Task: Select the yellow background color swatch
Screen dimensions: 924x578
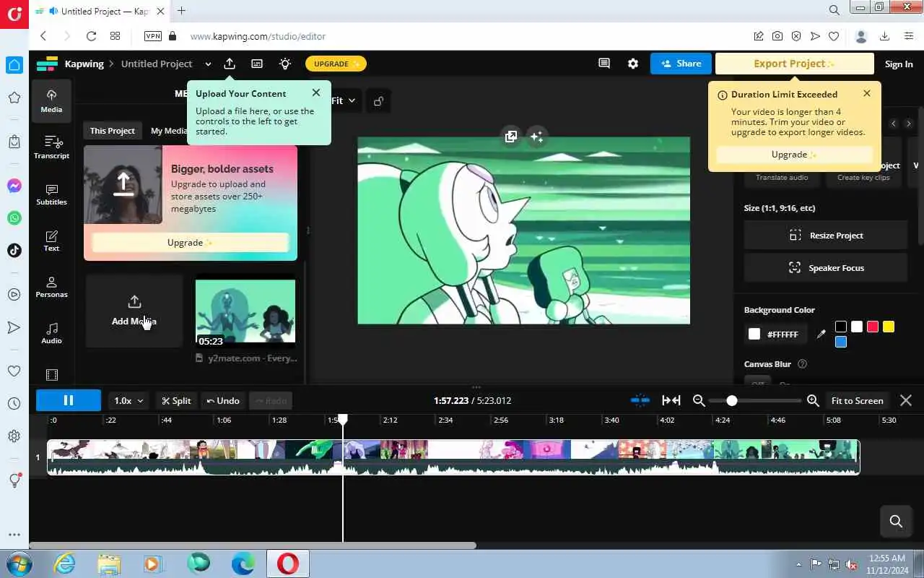Action: coord(889,327)
